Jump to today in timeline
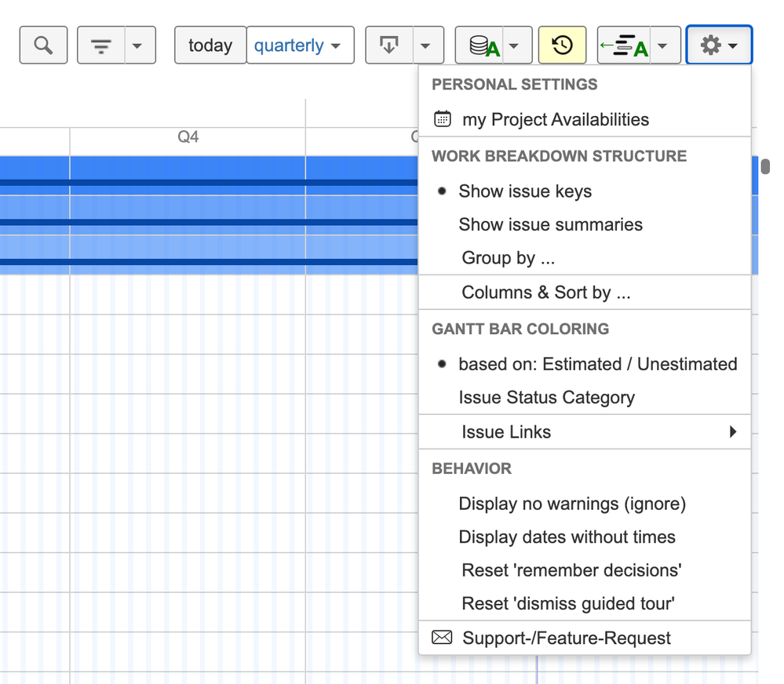The image size is (784, 684). point(210,45)
